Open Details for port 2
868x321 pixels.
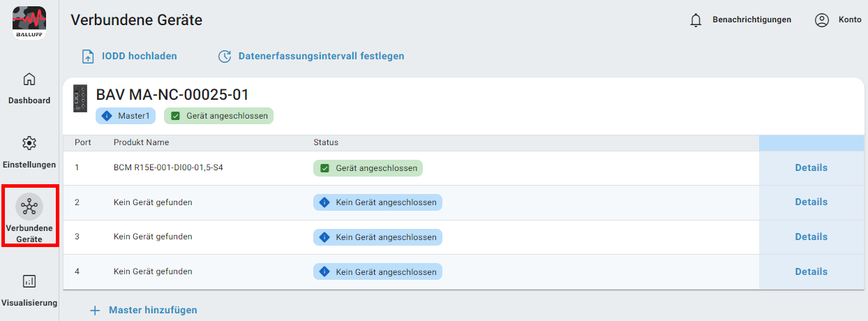click(x=811, y=202)
